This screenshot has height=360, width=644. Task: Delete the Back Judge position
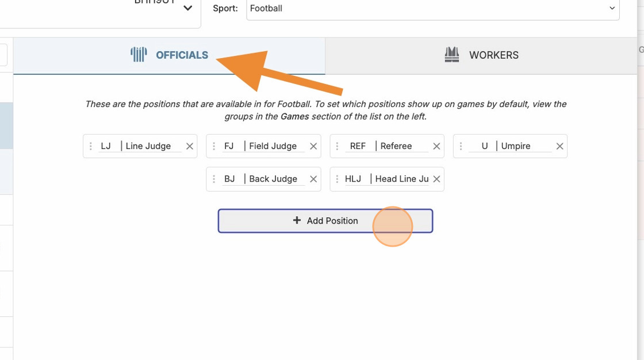(x=313, y=179)
